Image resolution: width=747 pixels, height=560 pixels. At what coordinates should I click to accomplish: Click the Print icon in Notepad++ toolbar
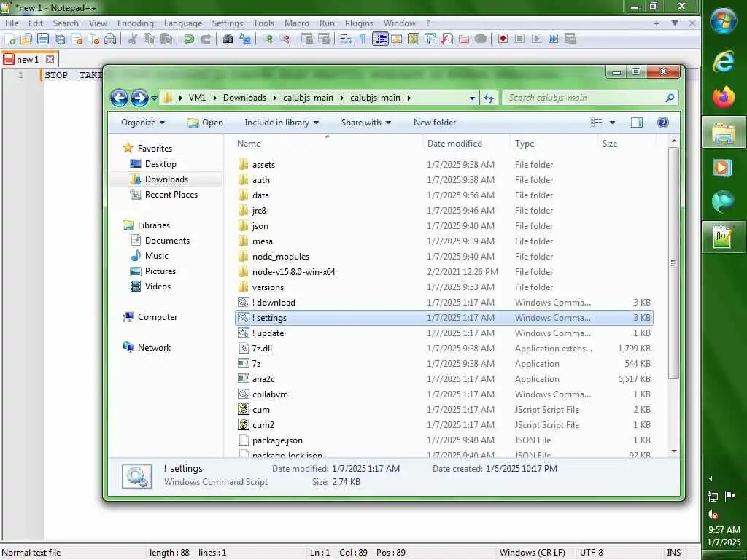[x=110, y=39]
